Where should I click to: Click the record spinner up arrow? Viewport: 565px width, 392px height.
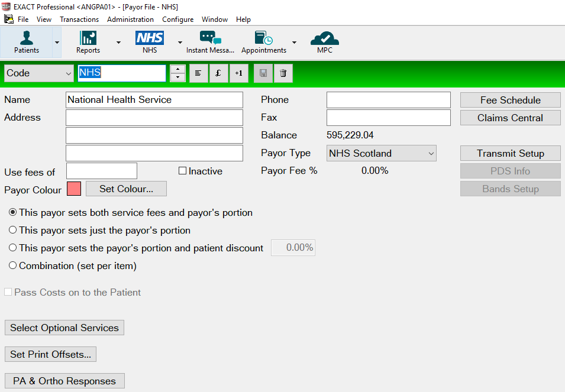pos(177,69)
